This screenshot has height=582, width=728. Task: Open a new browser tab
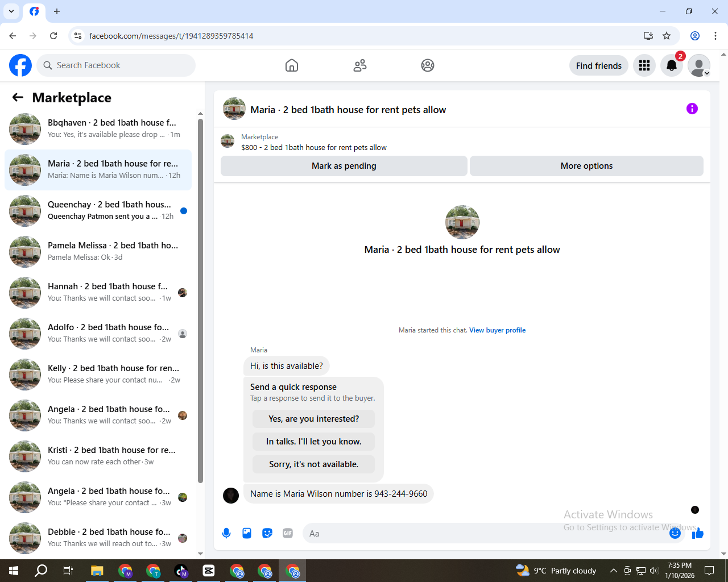[x=57, y=11]
